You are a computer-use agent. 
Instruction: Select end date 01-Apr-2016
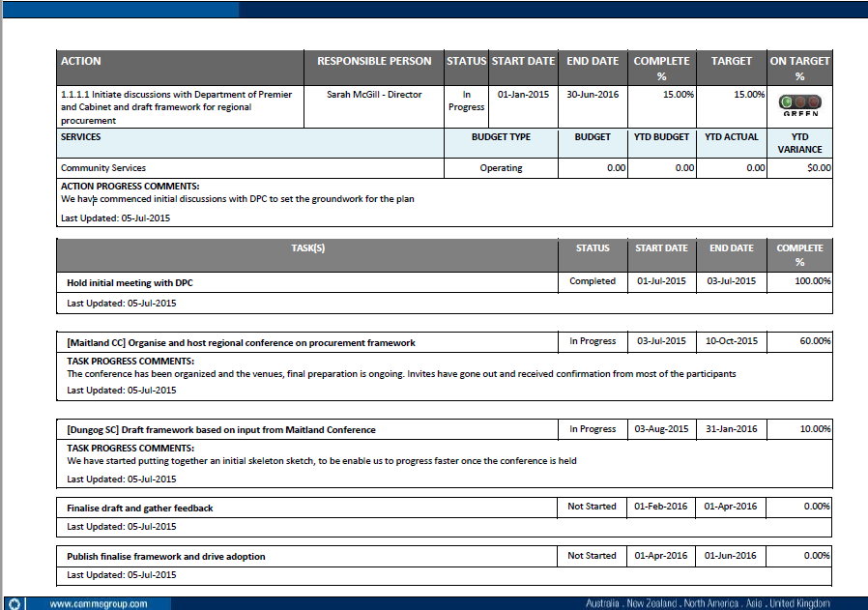(x=730, y=507)
